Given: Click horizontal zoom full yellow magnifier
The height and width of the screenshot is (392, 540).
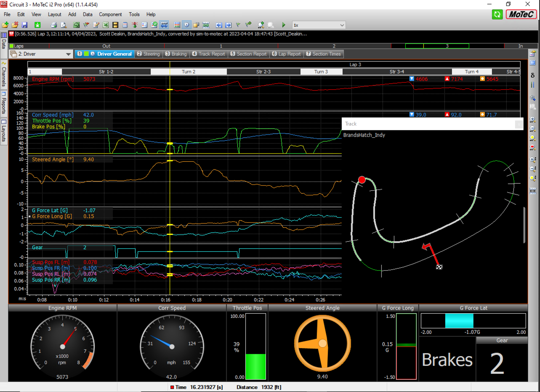Looking at the screenshot, I should pos(533,138).
